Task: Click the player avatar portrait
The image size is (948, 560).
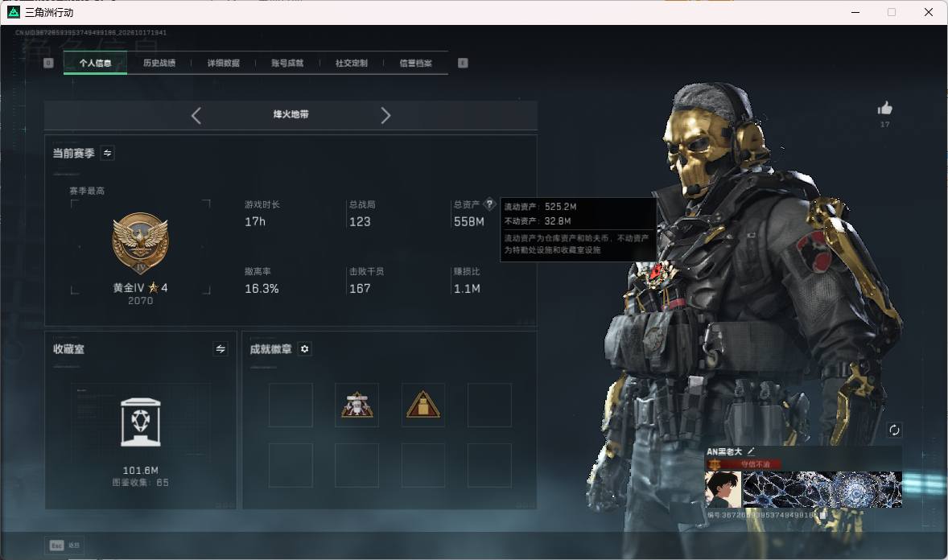Action: point(723,489)
